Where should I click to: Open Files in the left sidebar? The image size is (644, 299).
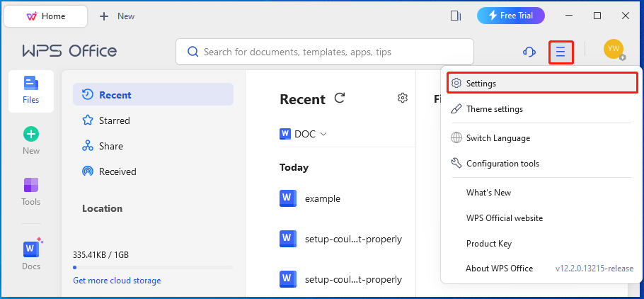point(31,91)
